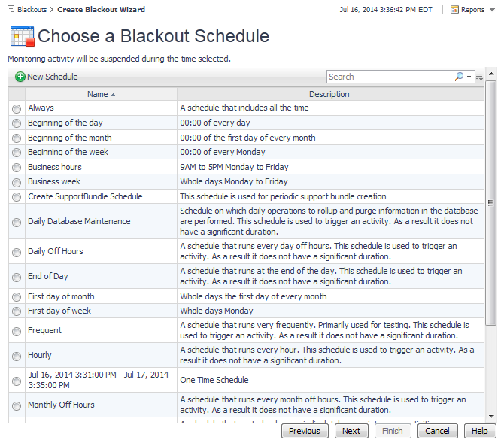Expand the search options dropdown arrow
This screenshot has width=504, height=443.
tap(469, 77)
